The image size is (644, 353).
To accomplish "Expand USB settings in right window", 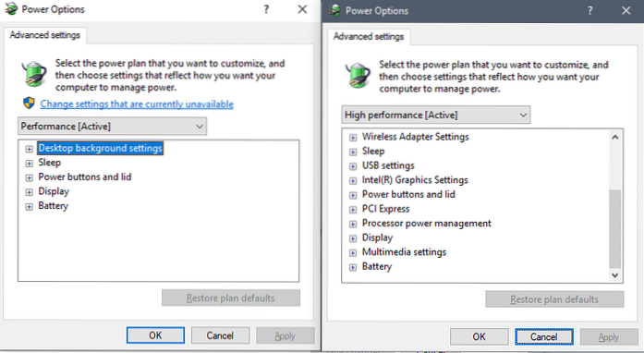I will click(353, 166).
